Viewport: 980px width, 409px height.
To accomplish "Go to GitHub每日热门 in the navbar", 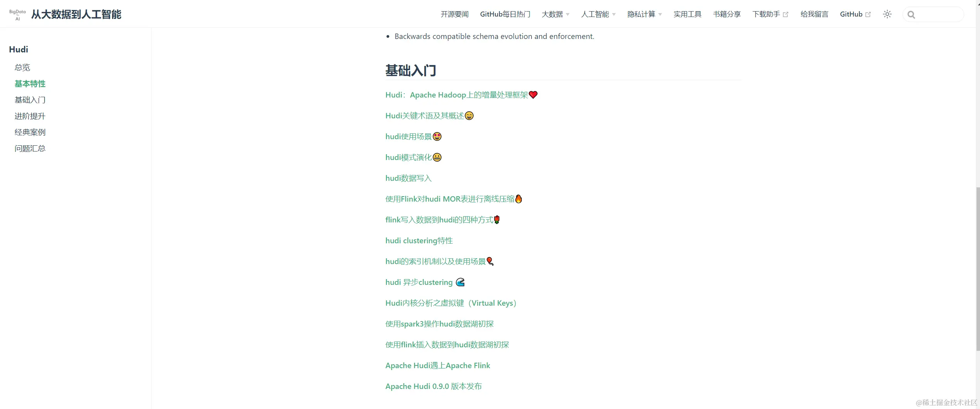I will click(x=505, y=14).
